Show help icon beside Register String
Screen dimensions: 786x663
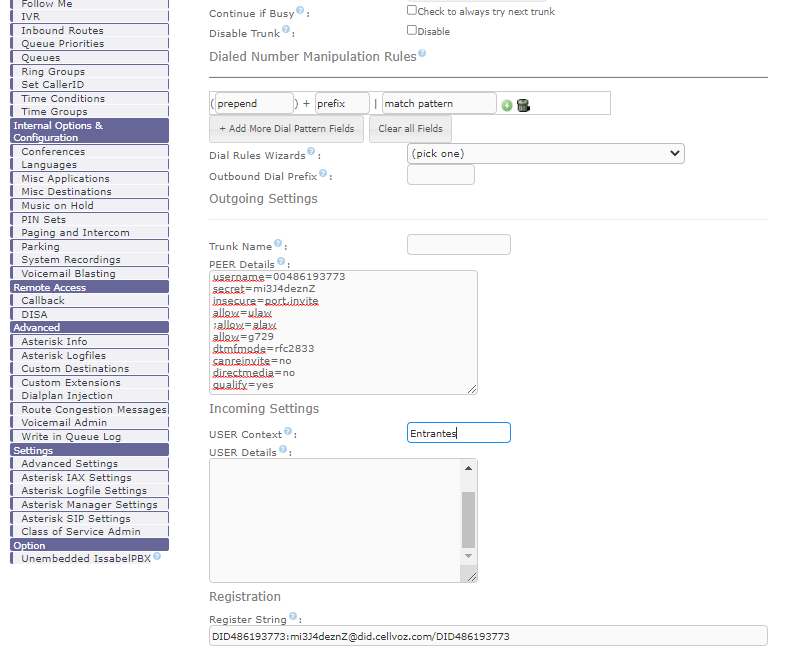293,616
